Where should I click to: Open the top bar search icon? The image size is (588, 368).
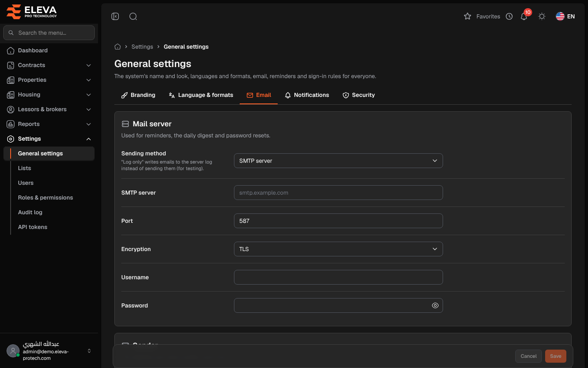pyautogui.click(x=133, y=16)
